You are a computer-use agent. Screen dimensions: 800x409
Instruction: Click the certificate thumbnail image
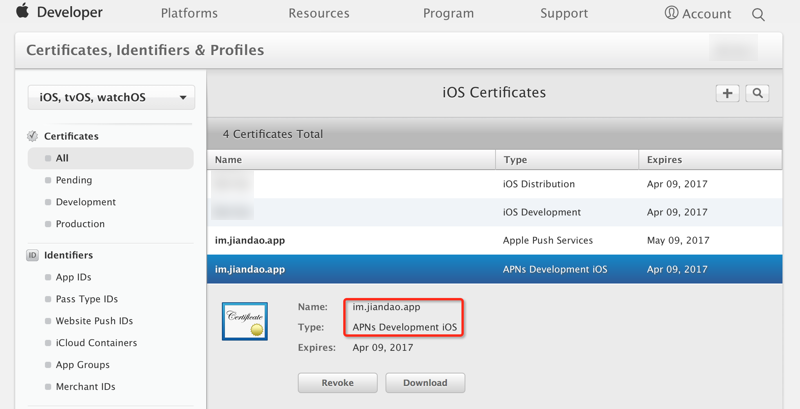tap(244, 321)
